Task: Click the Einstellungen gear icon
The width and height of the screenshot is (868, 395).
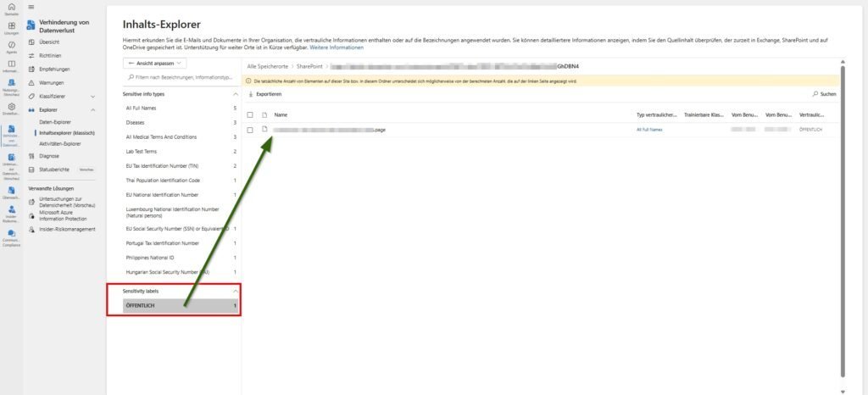Action: [x=11, y=105]
